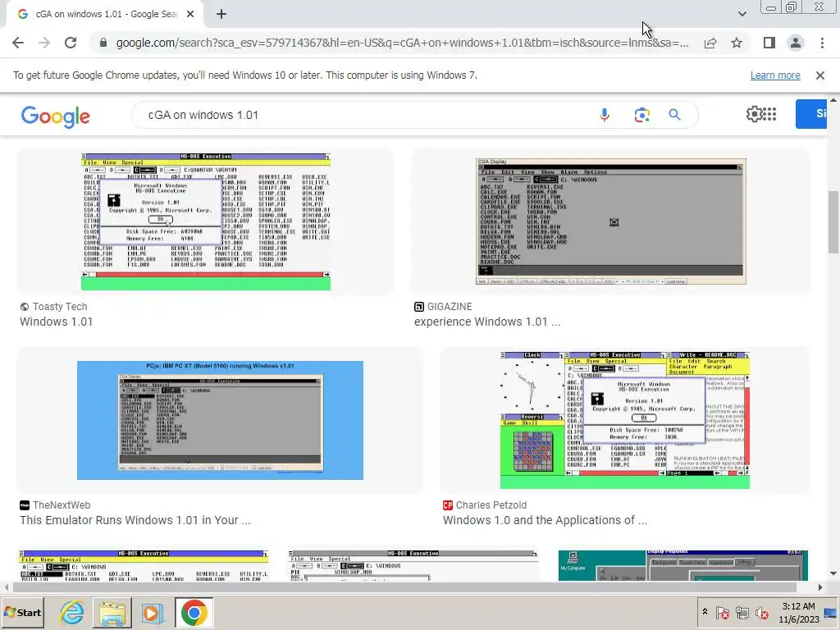Dismiss the Chrome update notification bar
Screen dimensions: 840x630
[820, 75]
